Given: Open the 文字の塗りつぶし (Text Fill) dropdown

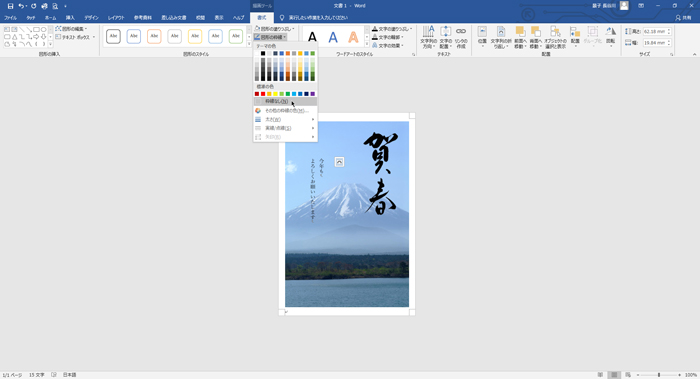Looking at the screenshot, I should pyautogui.click(x=392, y=29).
